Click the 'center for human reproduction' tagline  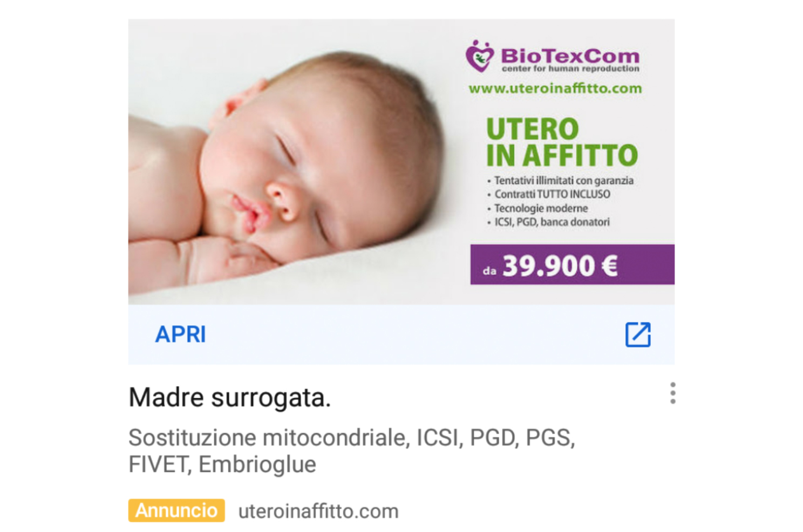(x=570, y=69)
